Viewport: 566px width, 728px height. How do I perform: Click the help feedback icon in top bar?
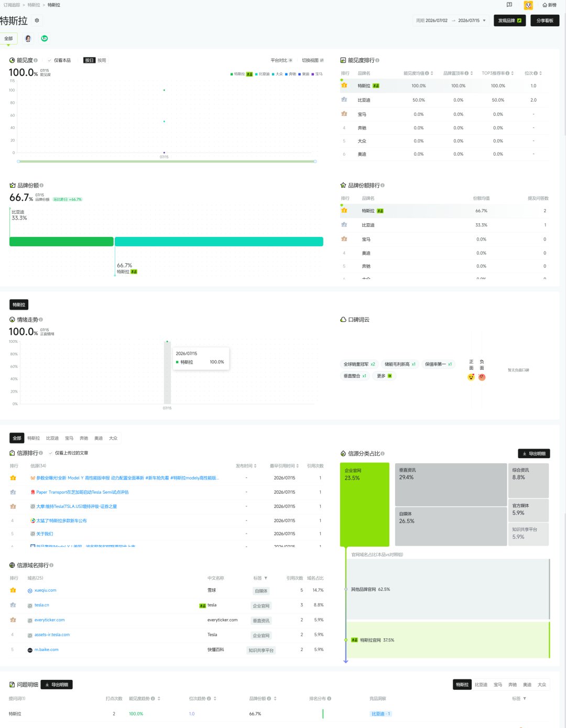[x=509, y=5]
